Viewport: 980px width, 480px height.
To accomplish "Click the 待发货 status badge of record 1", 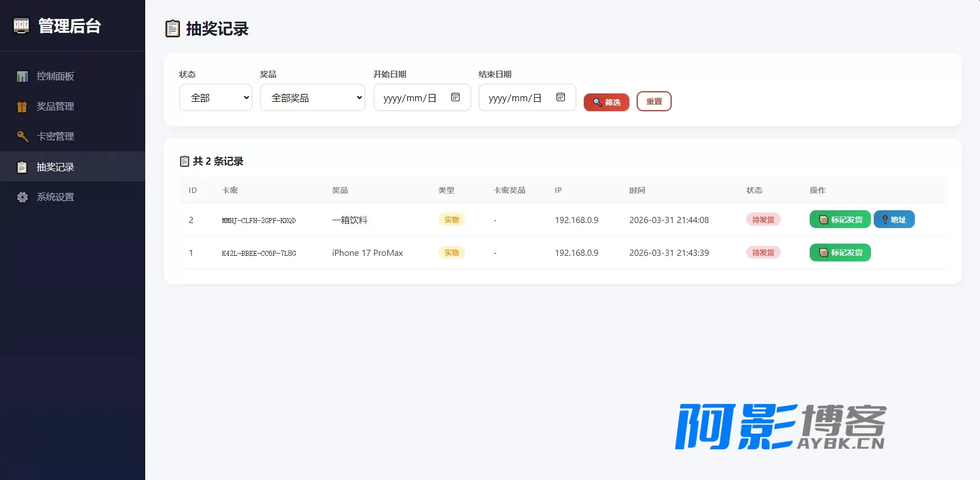I will tap(764, 253).
